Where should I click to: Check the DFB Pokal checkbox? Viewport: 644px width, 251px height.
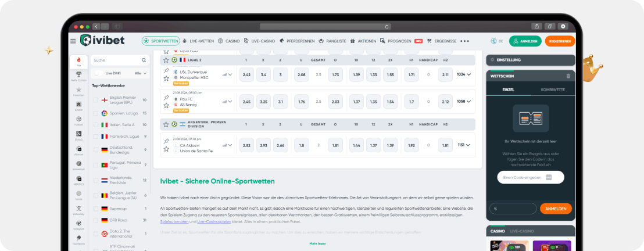(96, 220)
